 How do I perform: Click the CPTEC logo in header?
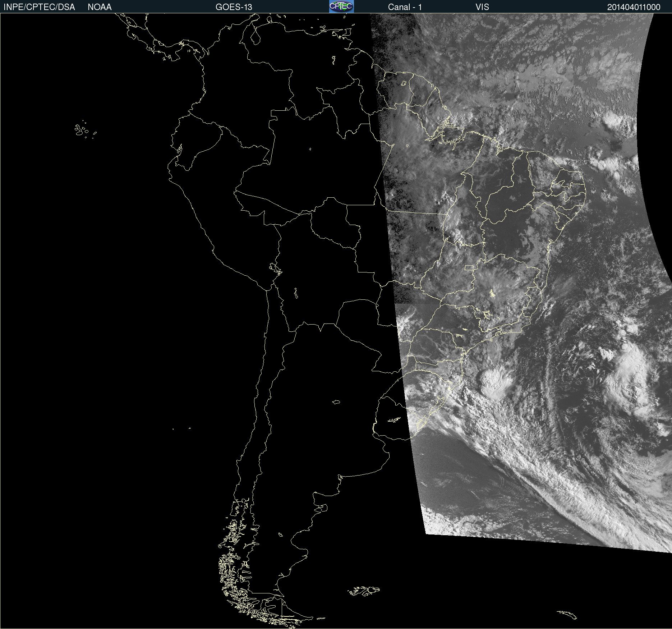(x=341, y=6)
